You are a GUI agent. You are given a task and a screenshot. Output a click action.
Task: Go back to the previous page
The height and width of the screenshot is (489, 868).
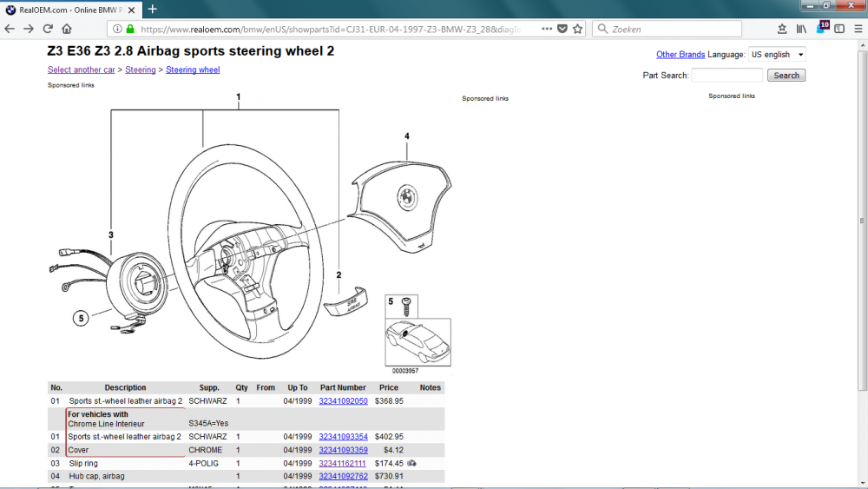(10, 29)
